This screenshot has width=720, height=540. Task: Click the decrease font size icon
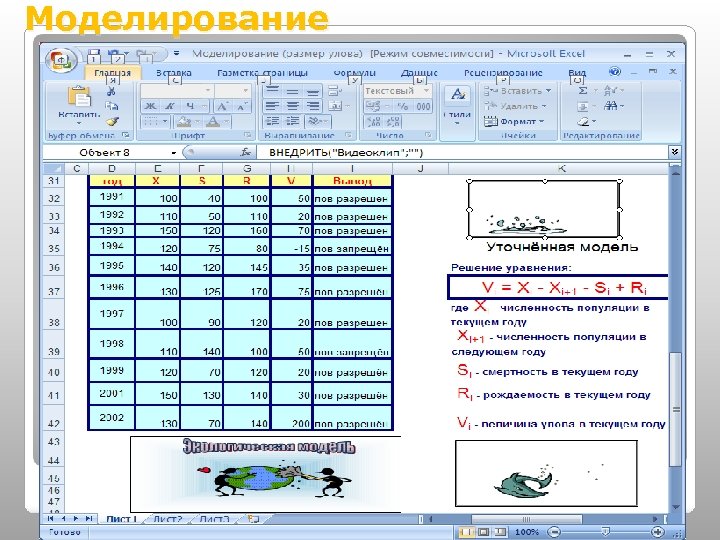241,107
